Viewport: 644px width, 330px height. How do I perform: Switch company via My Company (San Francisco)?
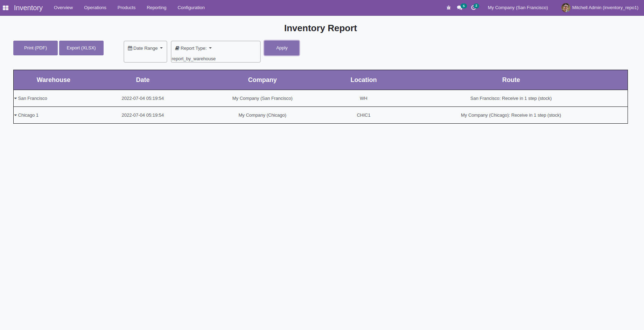click(518, 8)
